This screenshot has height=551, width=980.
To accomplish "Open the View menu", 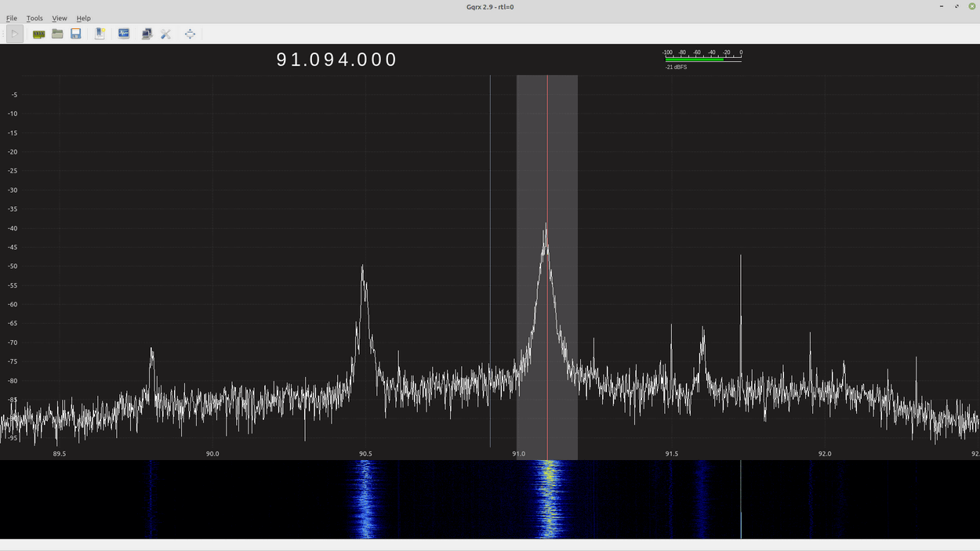I will point(60,18).
